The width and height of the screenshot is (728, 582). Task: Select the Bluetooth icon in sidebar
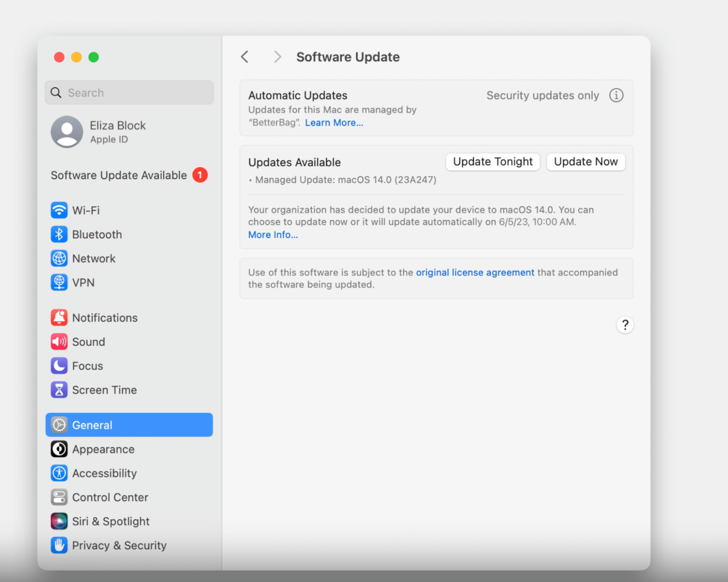click(59, 234)
